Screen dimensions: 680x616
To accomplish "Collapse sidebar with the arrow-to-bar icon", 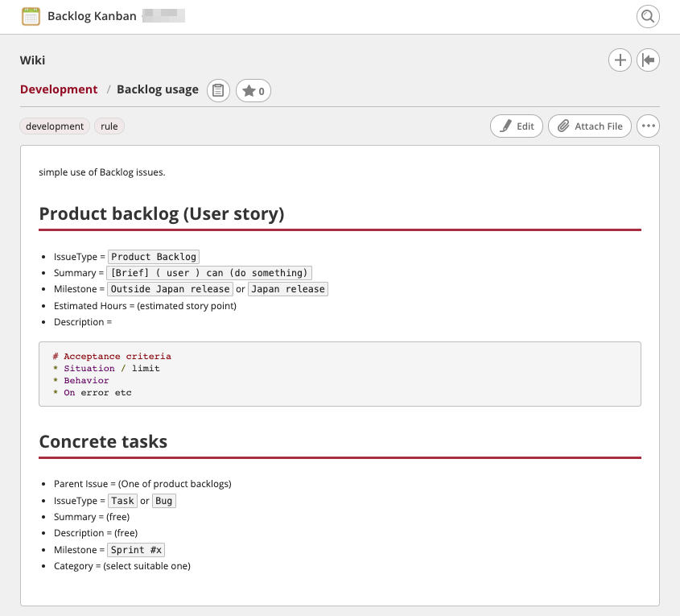I will pos(648,60).
